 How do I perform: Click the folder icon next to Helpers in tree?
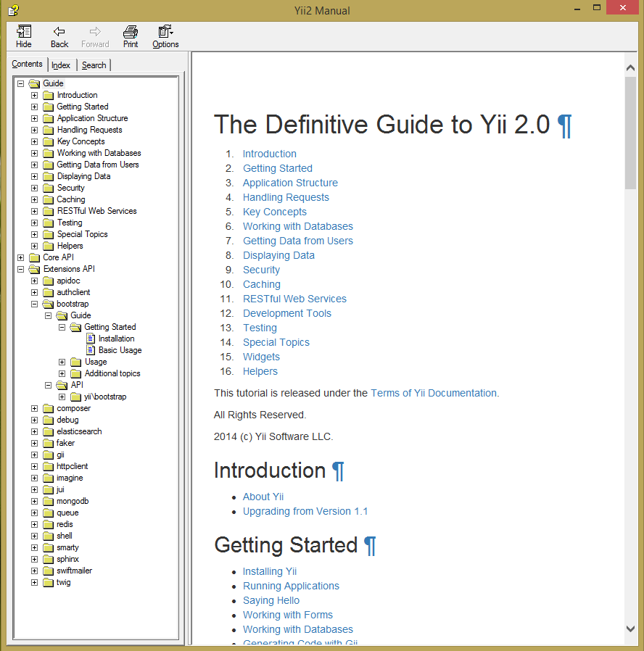48,246
